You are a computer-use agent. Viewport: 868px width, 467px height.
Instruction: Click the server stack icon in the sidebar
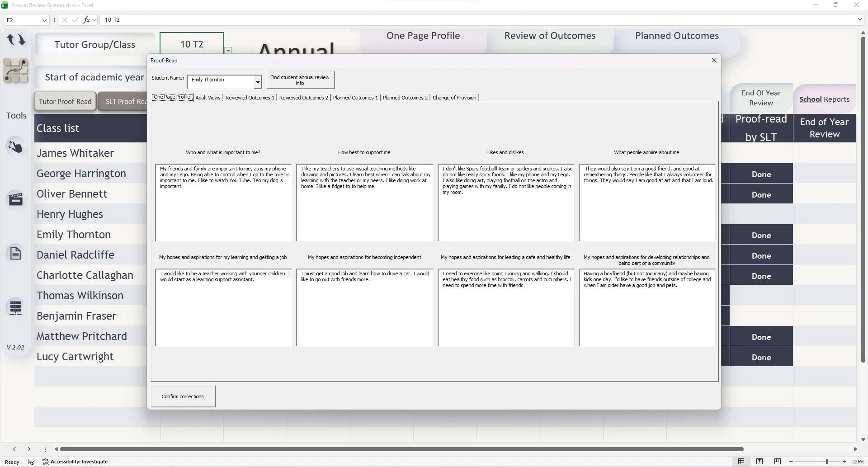point(16,308)
